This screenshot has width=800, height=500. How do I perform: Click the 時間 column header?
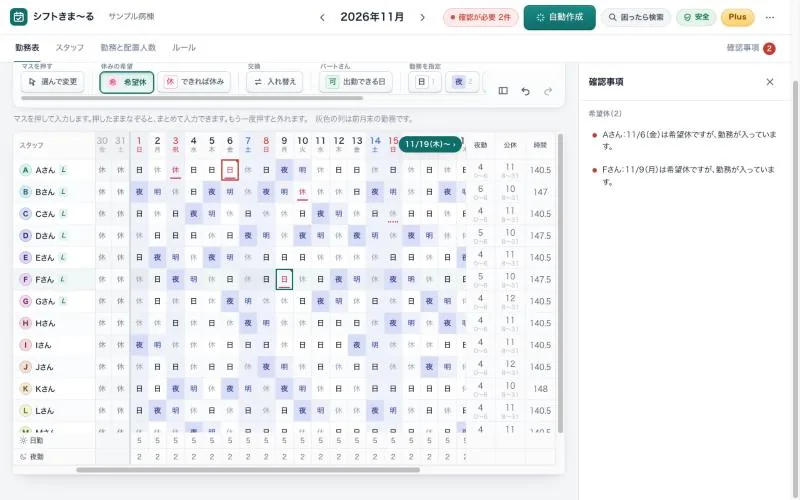click(540, 145)
